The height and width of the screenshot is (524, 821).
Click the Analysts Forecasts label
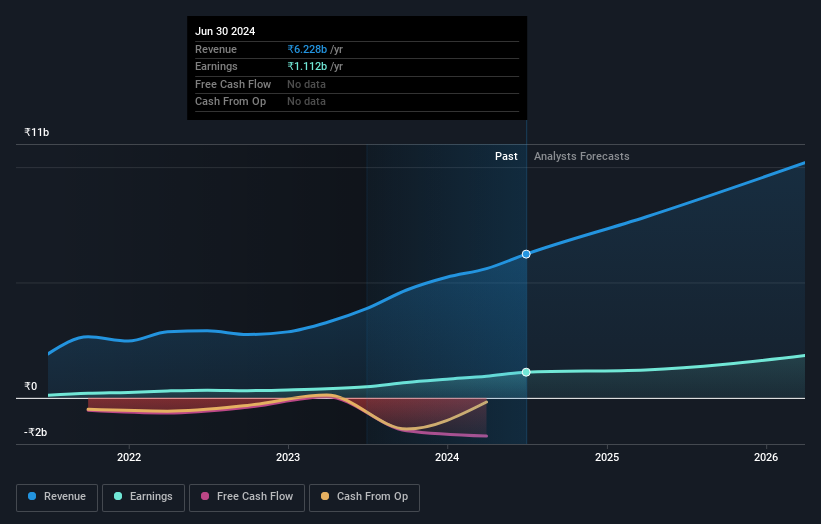coord(582,156)
